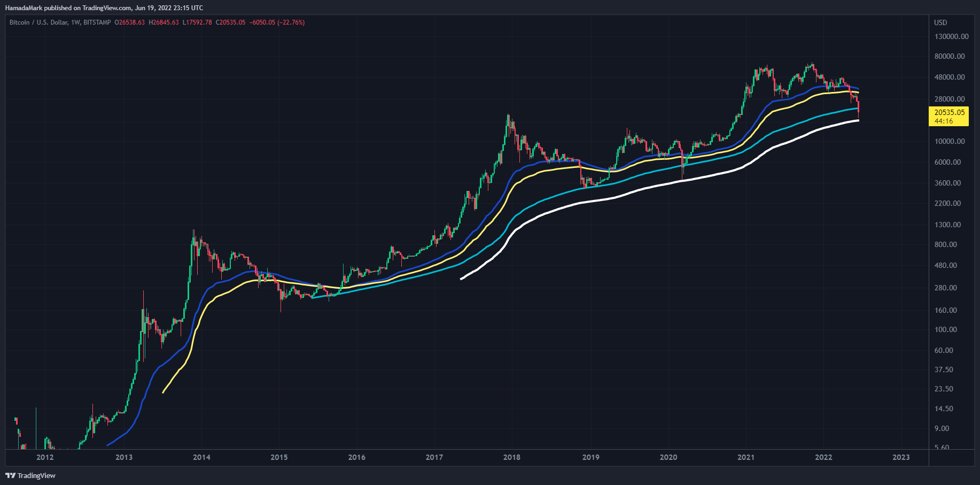980x485 pixels.
Task: Click the 9.00 price axis label
Action: [x=942, y=428]
